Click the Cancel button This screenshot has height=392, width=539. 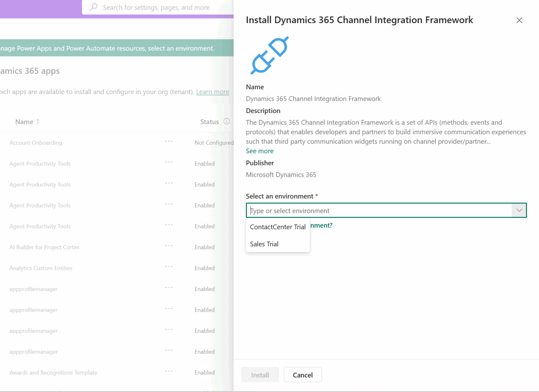tap(302, 375)
